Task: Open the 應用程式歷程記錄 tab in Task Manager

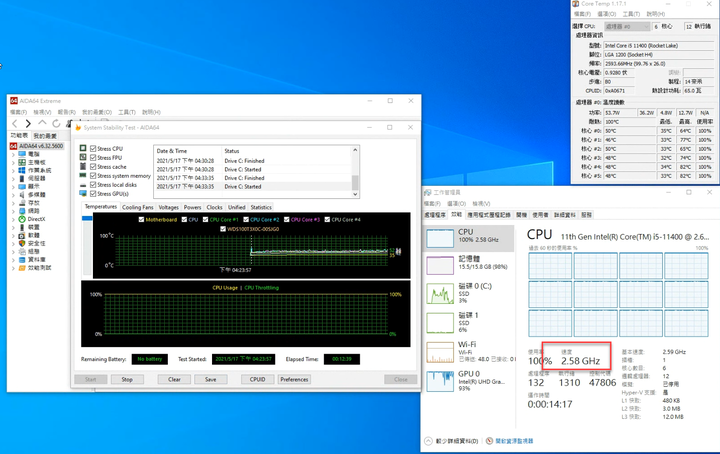Action: 489,215
